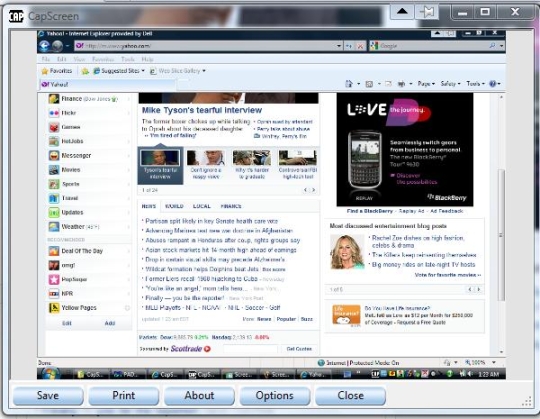
Task: Select the Yahoo! browser tab
Action: tap(107, 84)
